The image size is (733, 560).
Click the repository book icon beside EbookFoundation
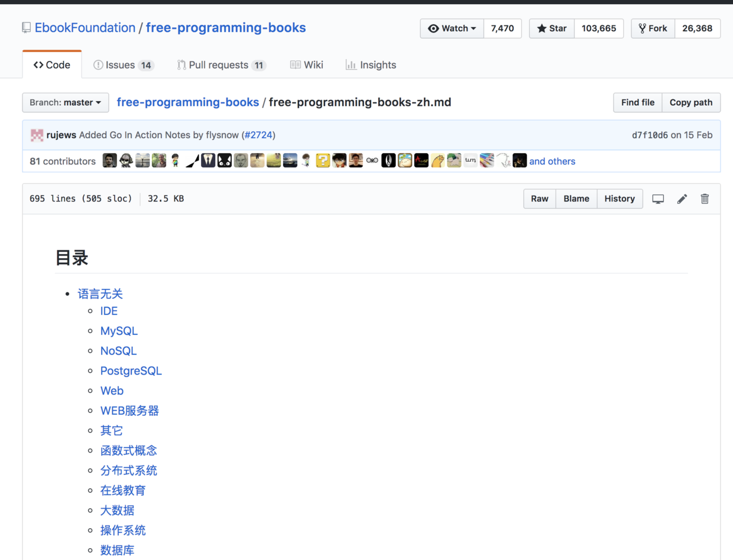pos(25,28)
